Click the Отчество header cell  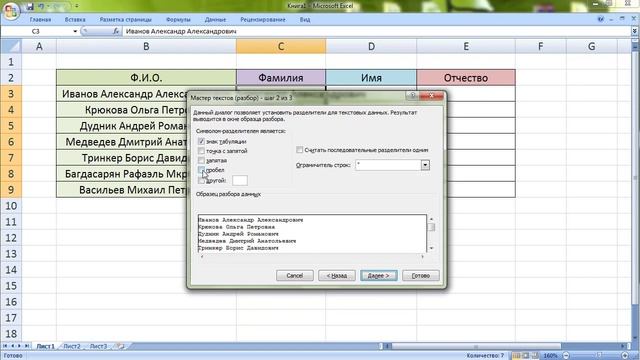[x=466, y=78]
